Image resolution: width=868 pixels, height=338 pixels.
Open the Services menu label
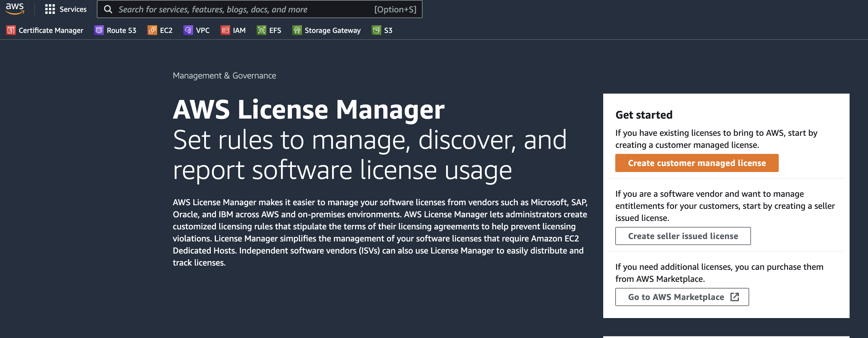pyautogui.click(x=73, y=9)
